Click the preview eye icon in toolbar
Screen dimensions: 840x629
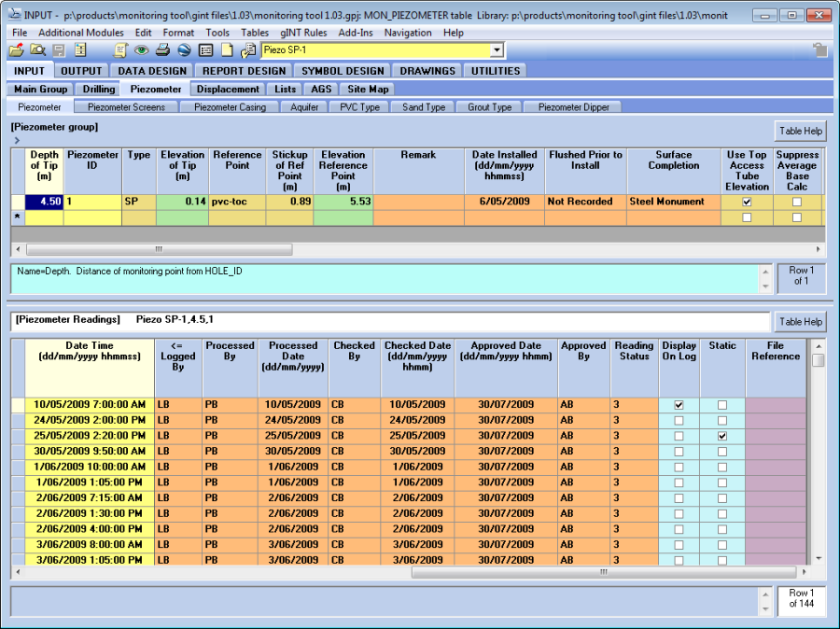click(x=142, y=50)
